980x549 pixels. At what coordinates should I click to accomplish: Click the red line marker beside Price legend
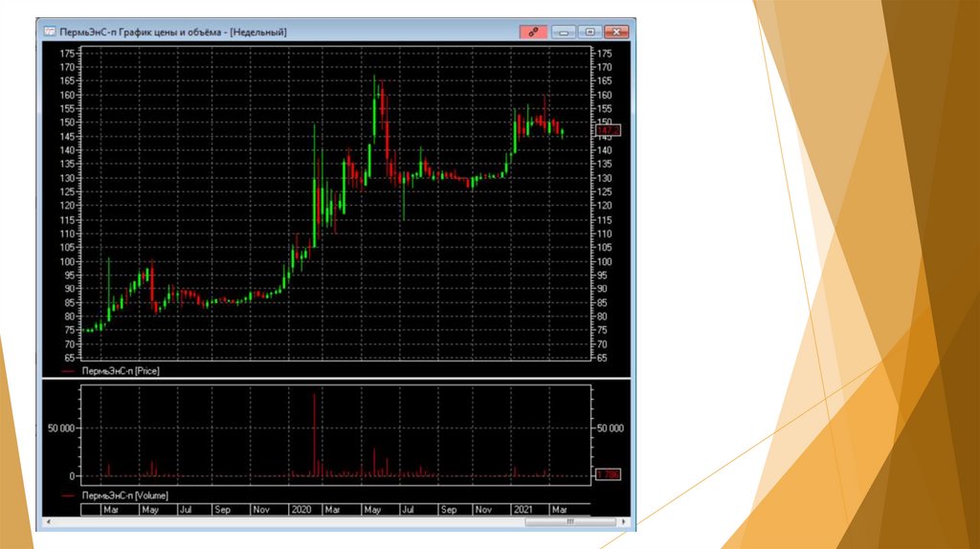[67, 369]
